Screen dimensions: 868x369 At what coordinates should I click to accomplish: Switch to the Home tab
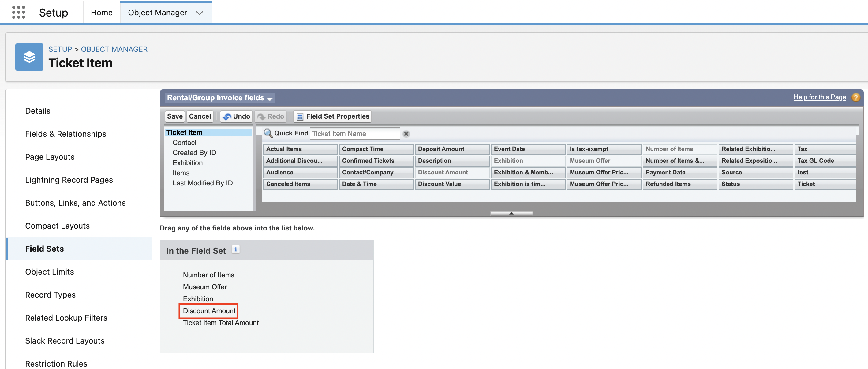click(101, 13)
